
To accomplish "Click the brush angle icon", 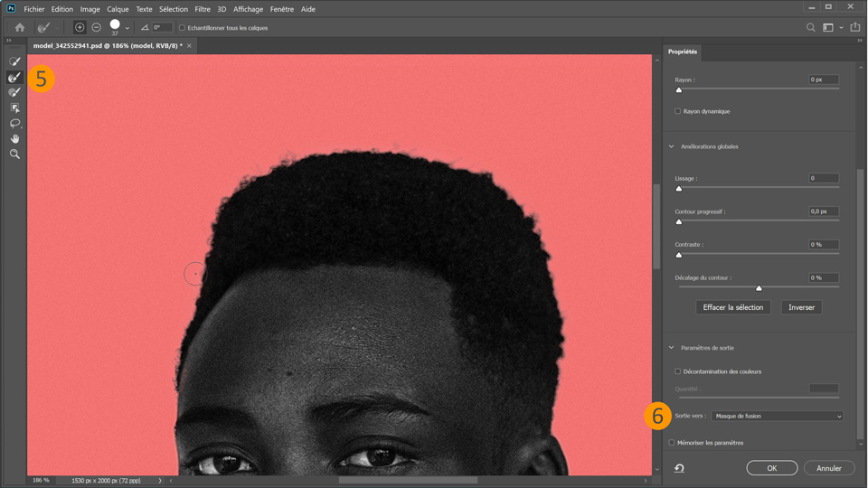I will tap(145, 27).
